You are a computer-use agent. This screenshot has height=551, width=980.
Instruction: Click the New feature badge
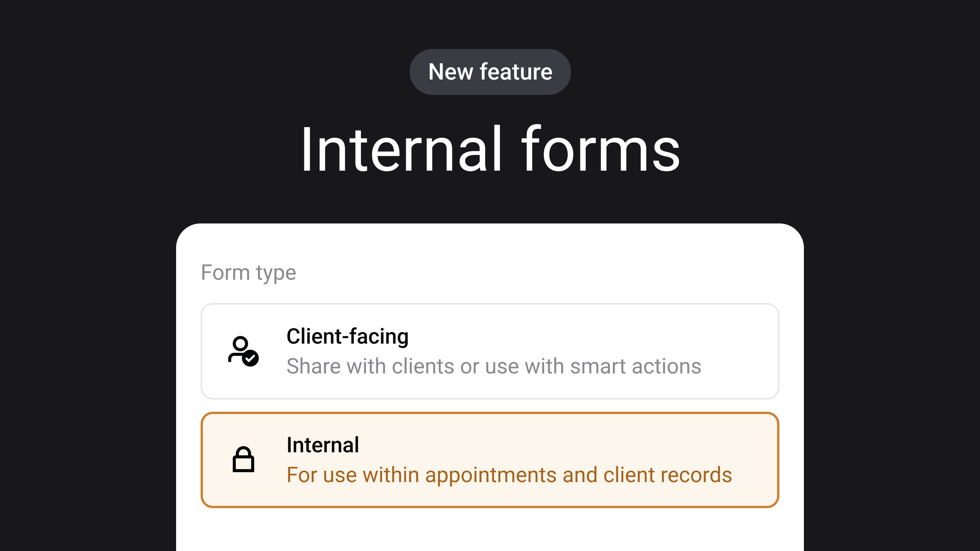(490, 72)
